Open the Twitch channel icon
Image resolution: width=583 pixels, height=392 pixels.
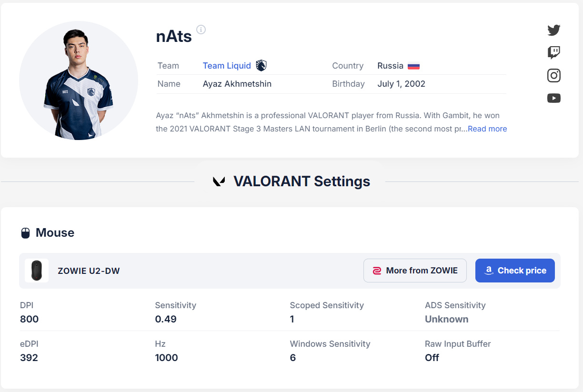point(554,52)
